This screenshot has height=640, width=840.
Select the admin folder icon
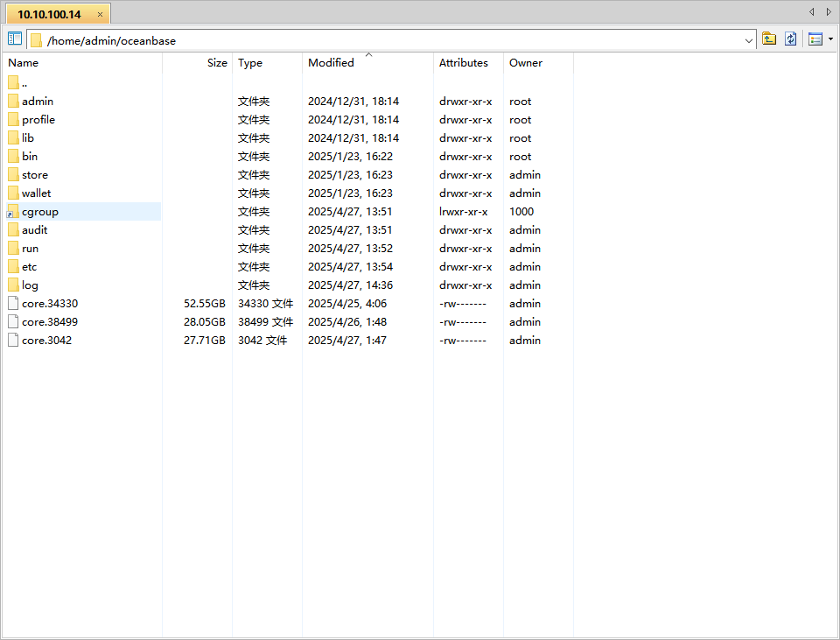click(13, 101)
